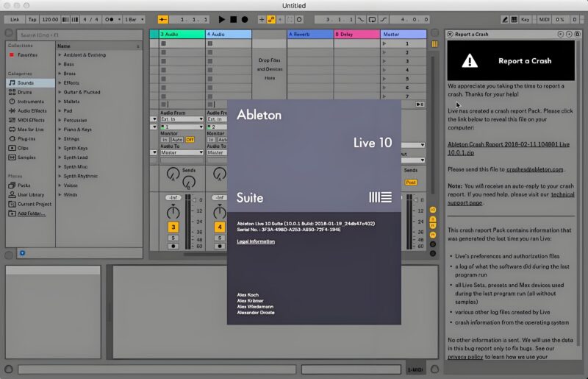
Task: Arm track 3 Audio for recording
Action: (173, 247)
